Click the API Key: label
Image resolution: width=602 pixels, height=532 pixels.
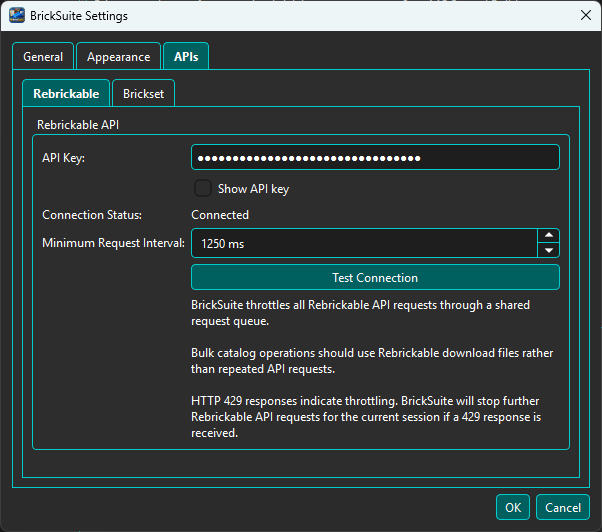point(63,158)
